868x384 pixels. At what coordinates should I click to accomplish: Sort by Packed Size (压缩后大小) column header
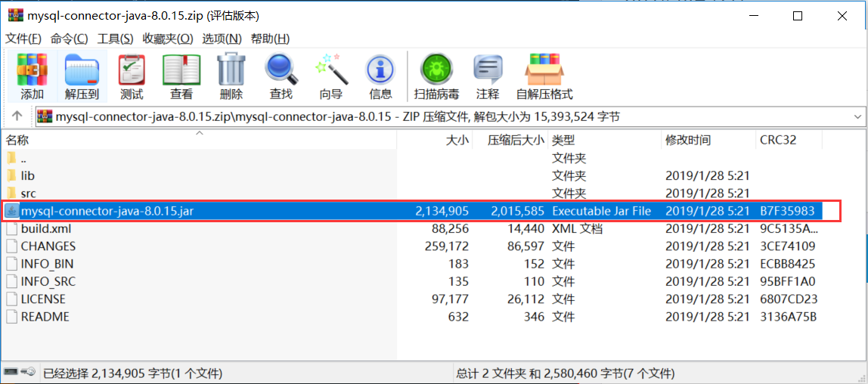(516, 140)
